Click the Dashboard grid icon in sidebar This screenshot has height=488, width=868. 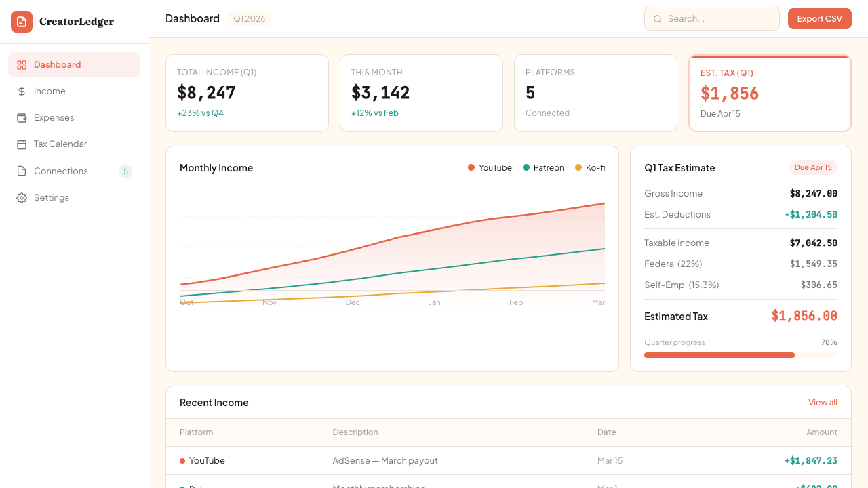pyautogui.click(x=22, y=65)
